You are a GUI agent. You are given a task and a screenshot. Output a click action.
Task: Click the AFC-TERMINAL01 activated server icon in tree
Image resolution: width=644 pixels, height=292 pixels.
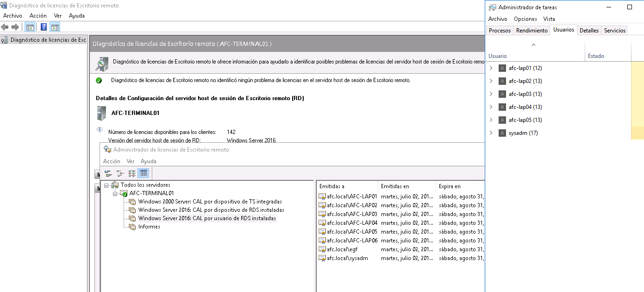click(124, 193)
